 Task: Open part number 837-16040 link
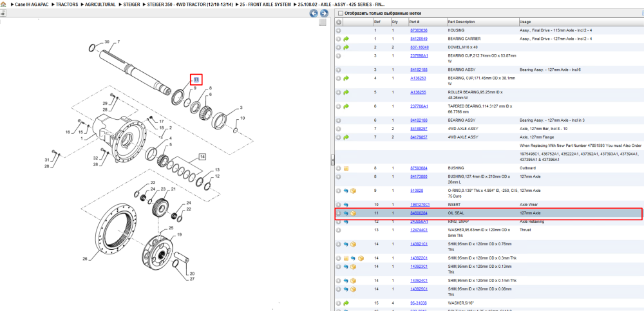click(419, 47)
